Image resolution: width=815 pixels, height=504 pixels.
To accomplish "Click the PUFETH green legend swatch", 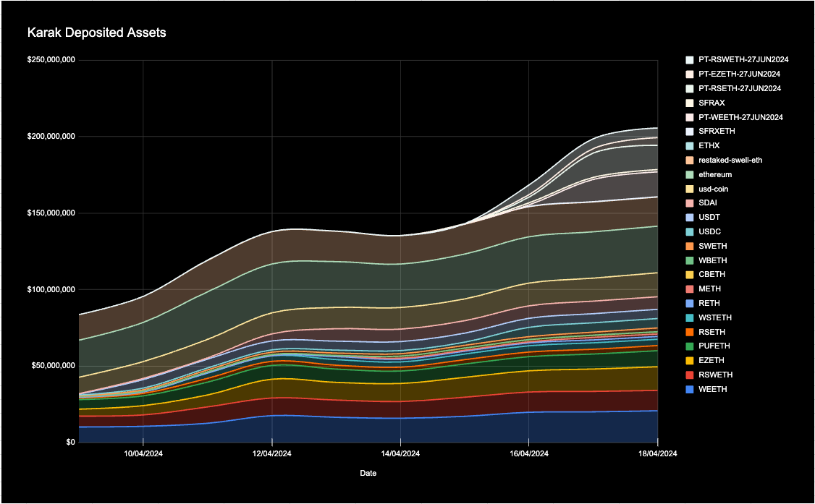I will pyautogui.click(x=690, y=346).
